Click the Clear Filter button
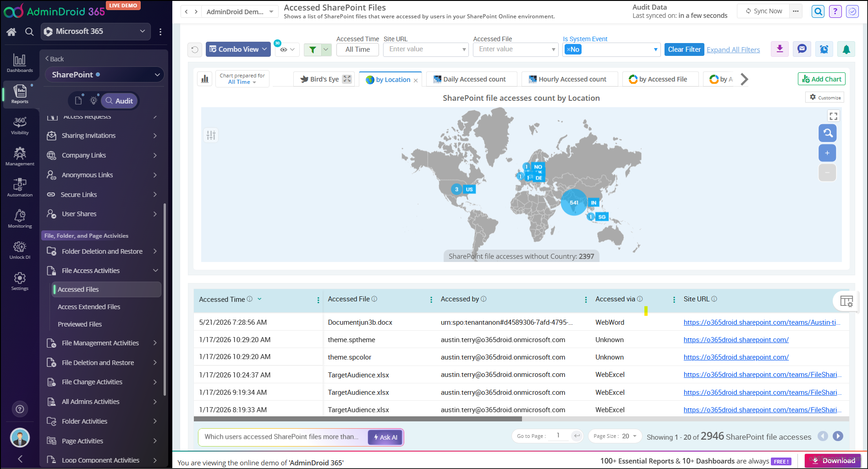Viewport: 868px width, 469px height. point(684,49)
